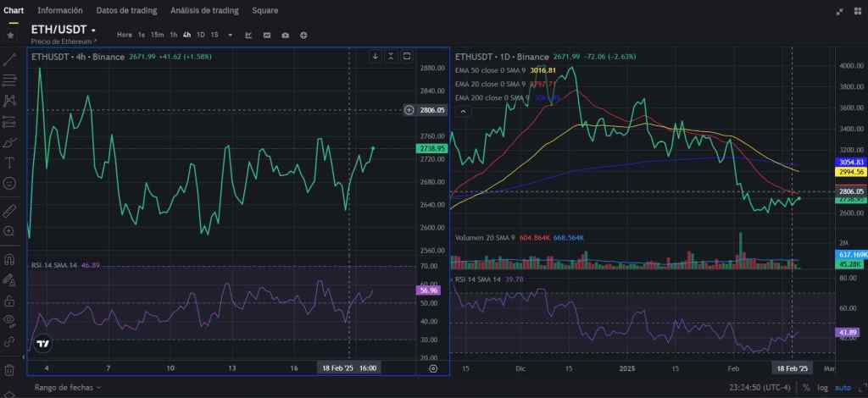Toggle percentage scale button
Viewport: 868px width, 398px height.
806,388
